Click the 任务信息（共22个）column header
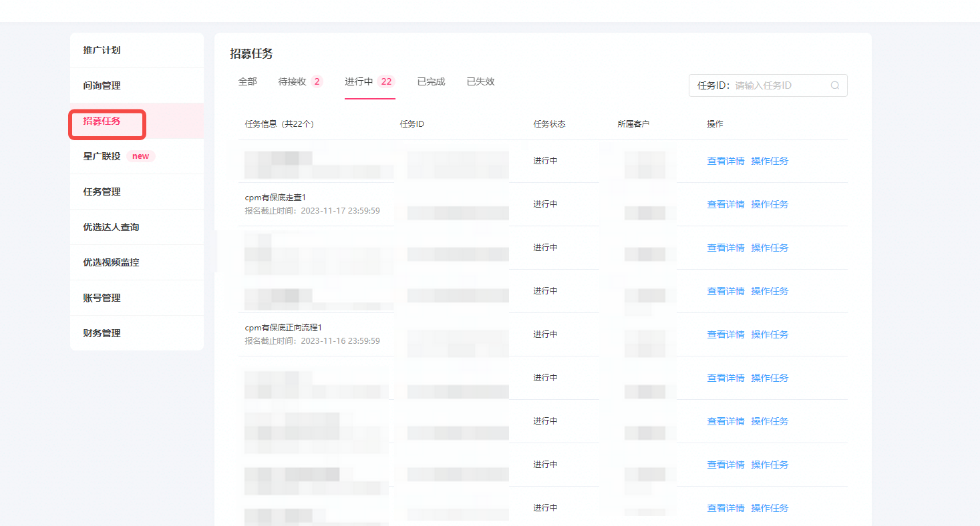This screenshot has height=526, width=980. (x=279, y=124)
